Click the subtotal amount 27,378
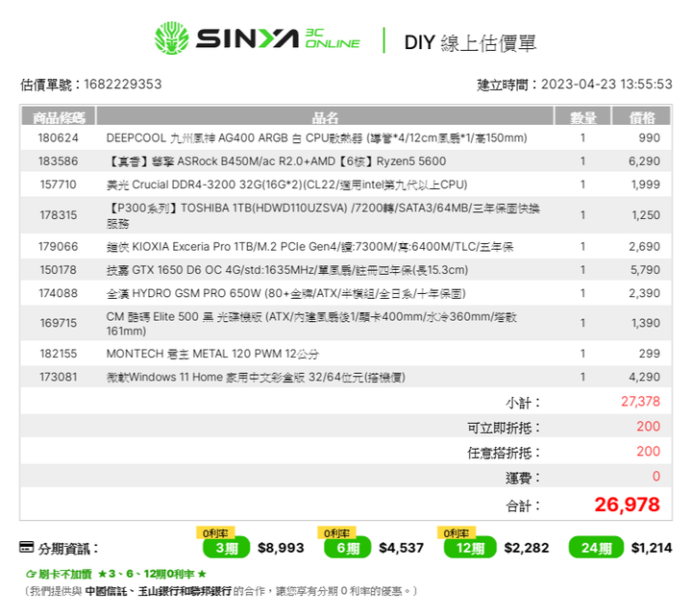Image resolution: width=692 pixels, height=616 pixels. [640, 402]
